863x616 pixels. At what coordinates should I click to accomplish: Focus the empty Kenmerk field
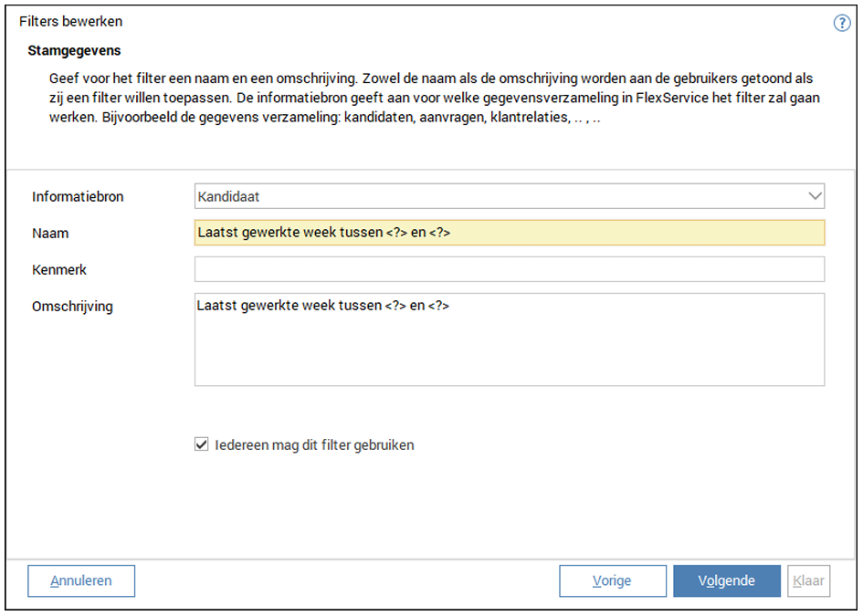pyautogui.click(x=509, y=269)
